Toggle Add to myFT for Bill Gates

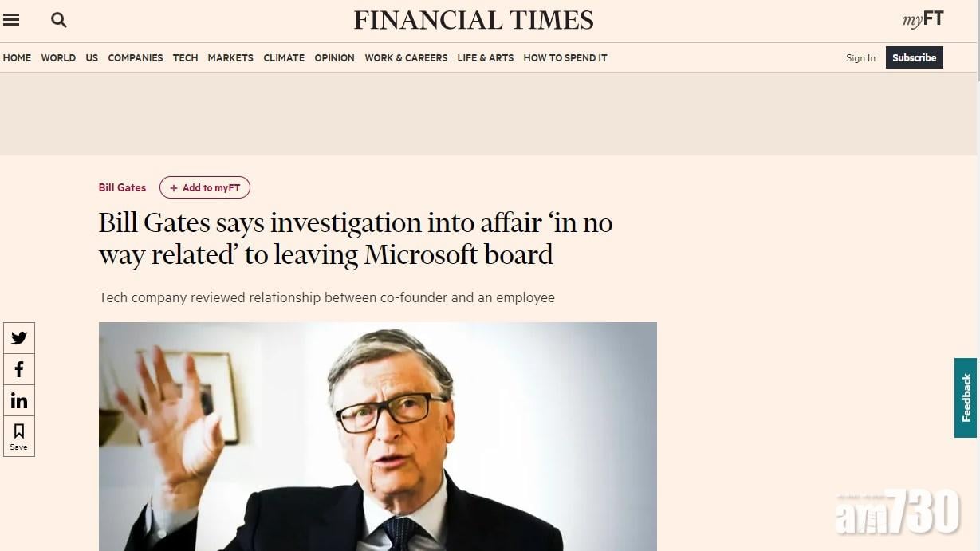click(205, 187)
